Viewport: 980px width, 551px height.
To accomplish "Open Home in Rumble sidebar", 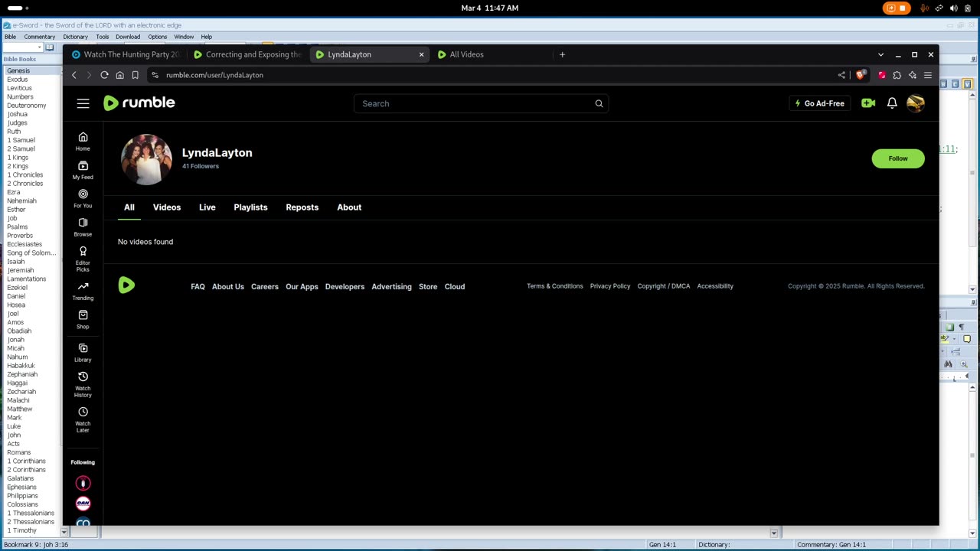I will point(83,142).
